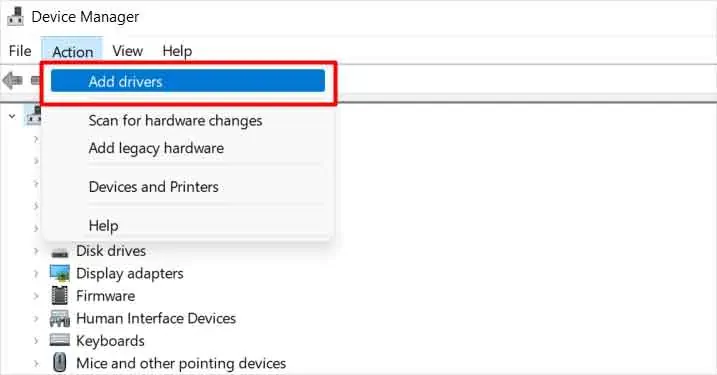Viewport: 717px width, 375px height.
Task: Click Help in the Action dropdown
Action: [103, 225]
